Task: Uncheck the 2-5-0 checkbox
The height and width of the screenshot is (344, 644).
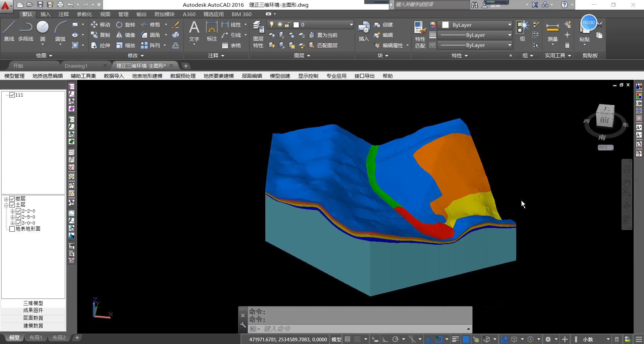Action: [18, 217]
